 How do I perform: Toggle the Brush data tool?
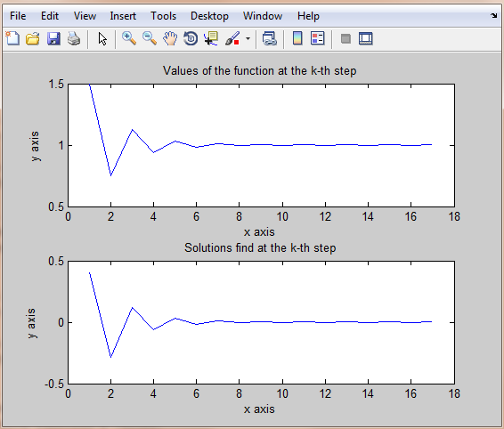(232, 38)
